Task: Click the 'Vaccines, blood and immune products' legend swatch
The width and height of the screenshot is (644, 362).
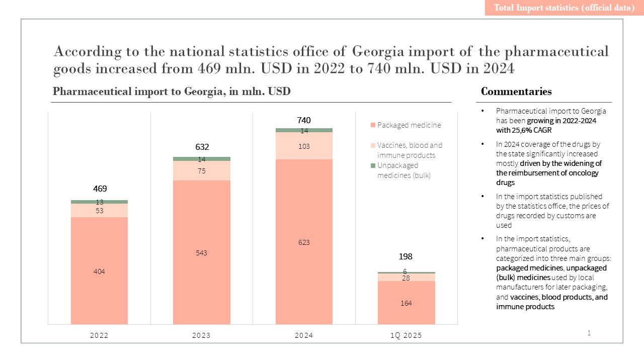Action: coord(373,145)
